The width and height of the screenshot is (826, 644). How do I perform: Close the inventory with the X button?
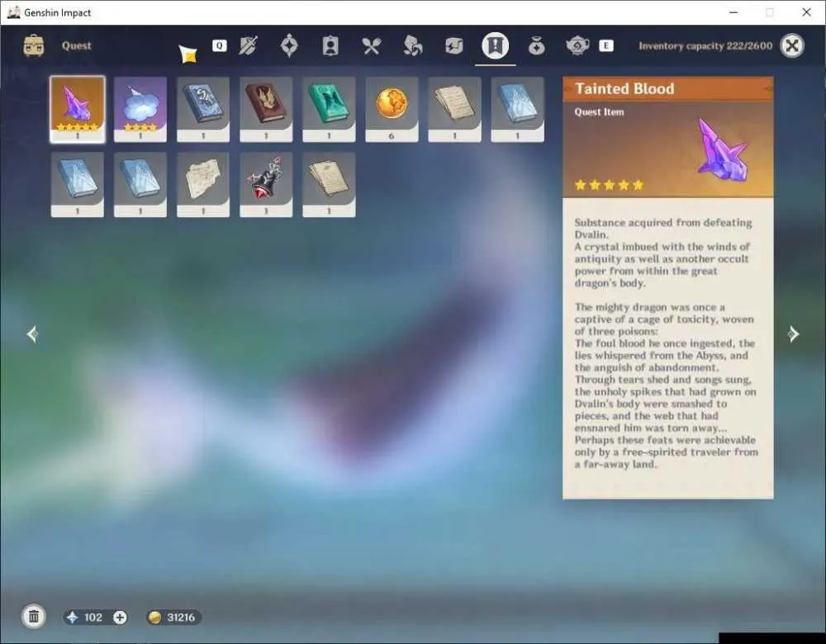click(x=792, y=45)
